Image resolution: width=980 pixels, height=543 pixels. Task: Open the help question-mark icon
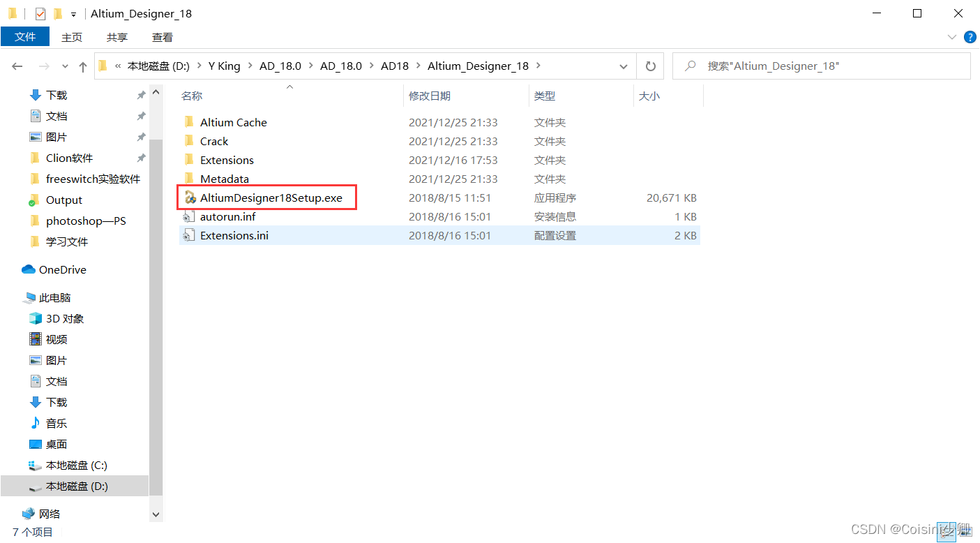970,37
